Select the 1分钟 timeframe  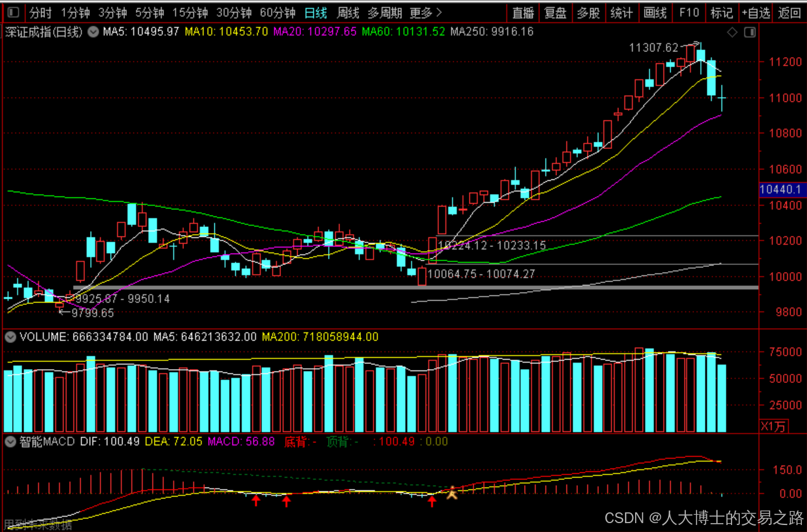pyautogui.click(x=75, y=13)
